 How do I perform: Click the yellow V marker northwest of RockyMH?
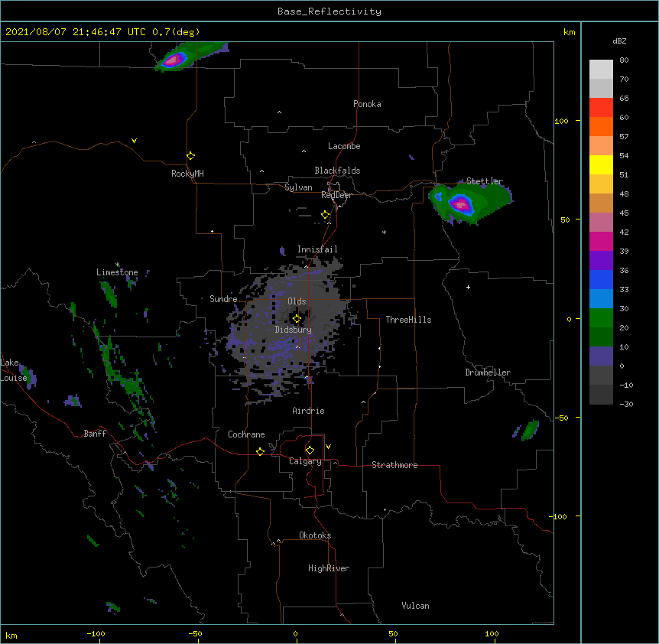134,141
